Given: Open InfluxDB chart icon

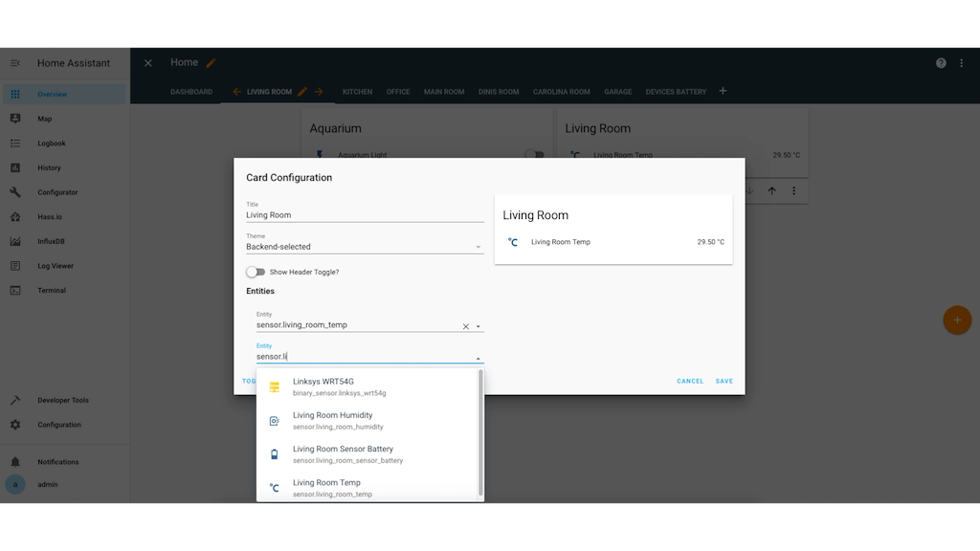Looking at the screenshot, I should tap(15, 241).
